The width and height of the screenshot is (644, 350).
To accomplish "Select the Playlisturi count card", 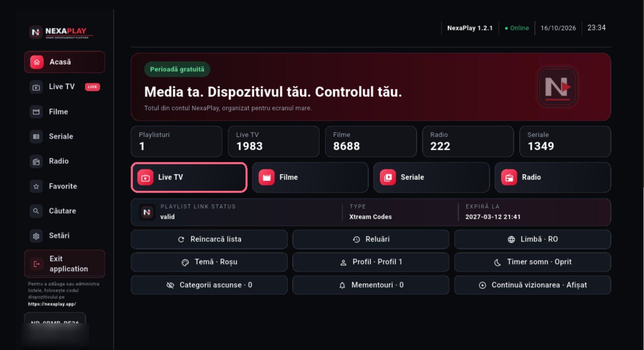I will tap(176, 141).
